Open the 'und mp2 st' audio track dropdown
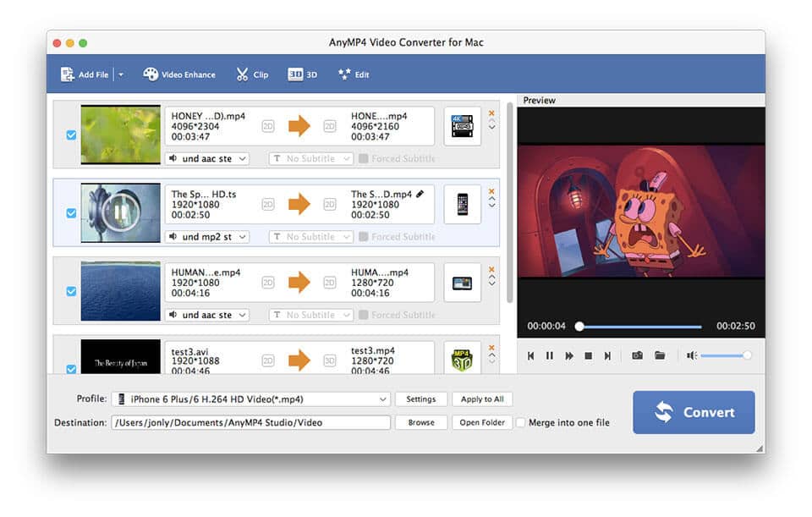The image size is (812, 517). (x=207, y=237)
